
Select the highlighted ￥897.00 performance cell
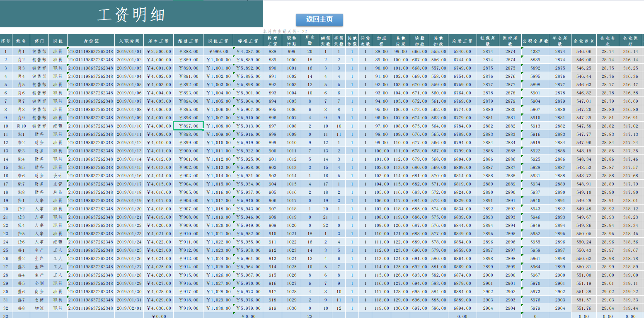tap(188, 126)
